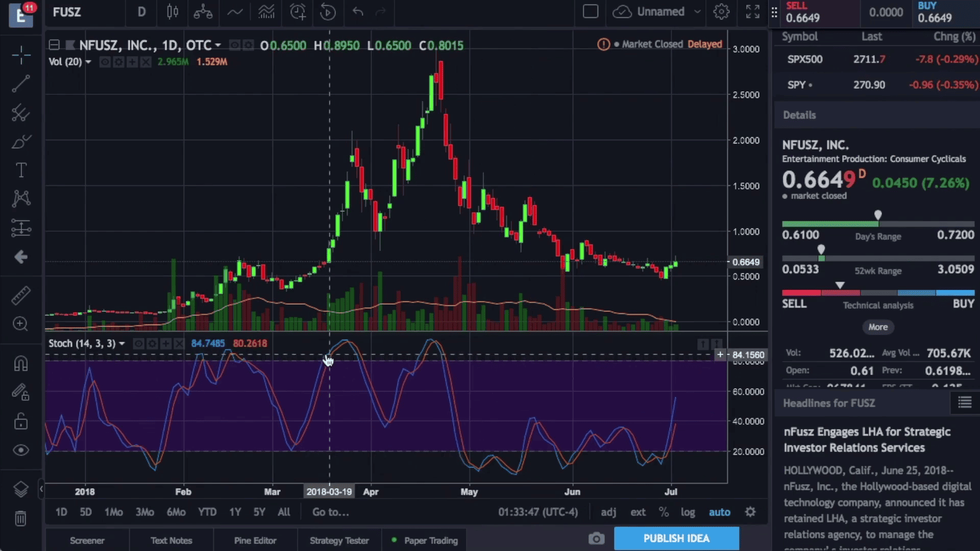Activate the Magnet mode icon
Screen dimensions: 980x551
[21, 364]
